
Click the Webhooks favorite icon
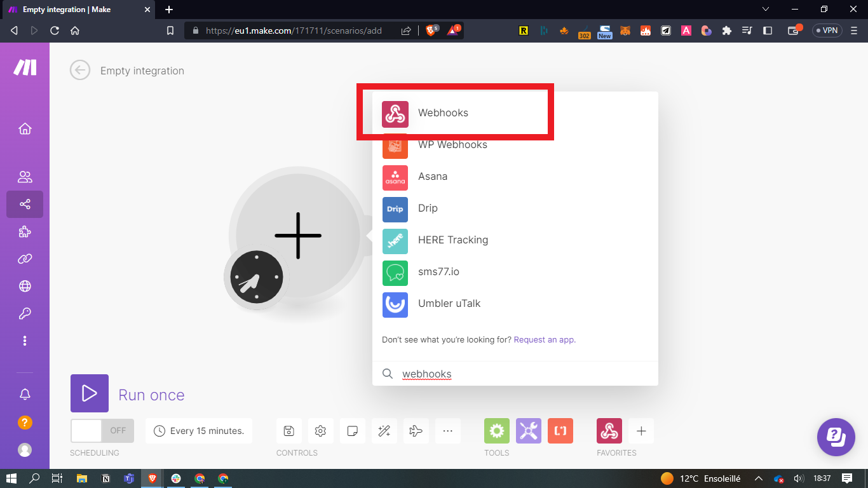[609, 431]
